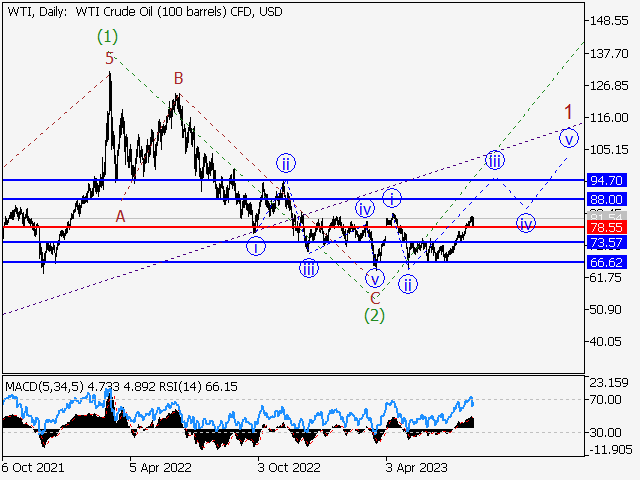Select circled 'iii' label on the purple trendline
The height and width of the screenshot is (480, 640).
click(x=495, y=160)
